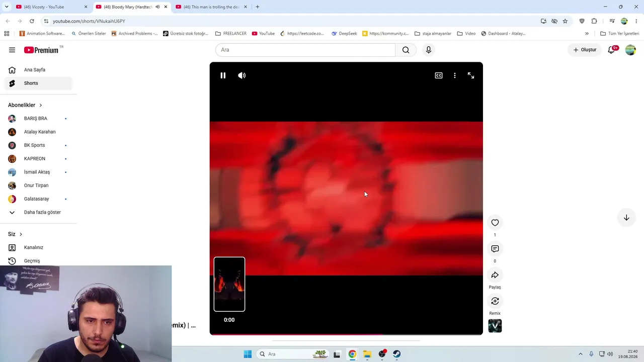Viewport: 644px width, 362px height.
Task: Toggle closed captions on the Short
Action: (439, 75)
